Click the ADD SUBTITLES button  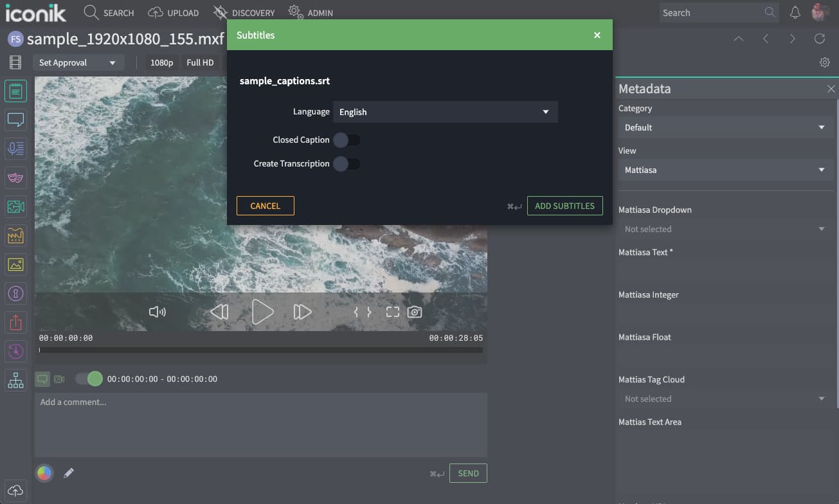564,206
